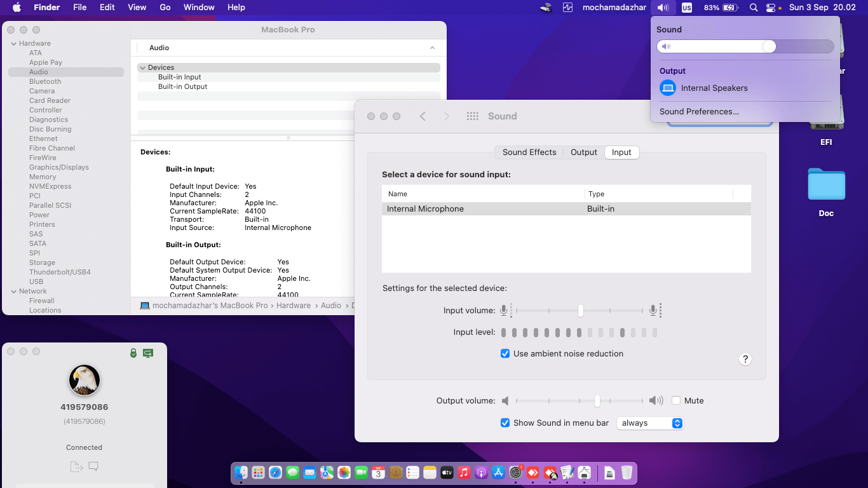
Task: Select Thunderbolt/USB4 in sidebar
Action: tap(60, 272)
